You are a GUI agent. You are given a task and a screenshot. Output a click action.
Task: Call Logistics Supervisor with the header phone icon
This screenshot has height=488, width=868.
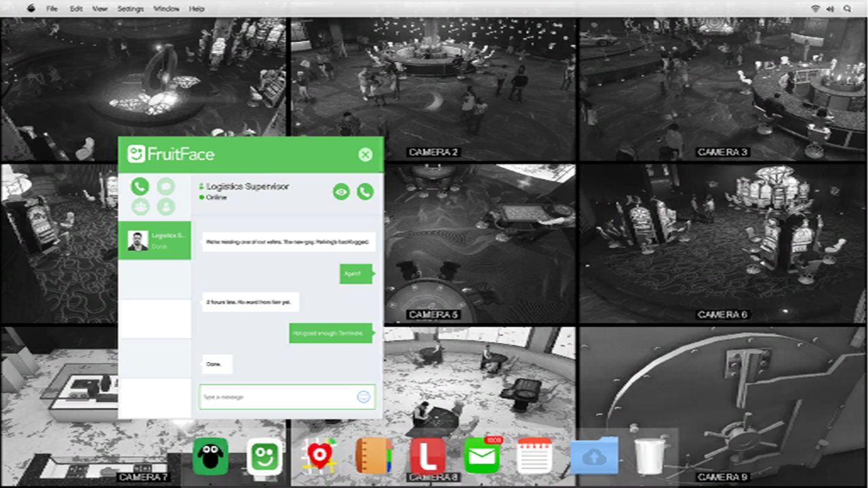click(x=365, y=192)
